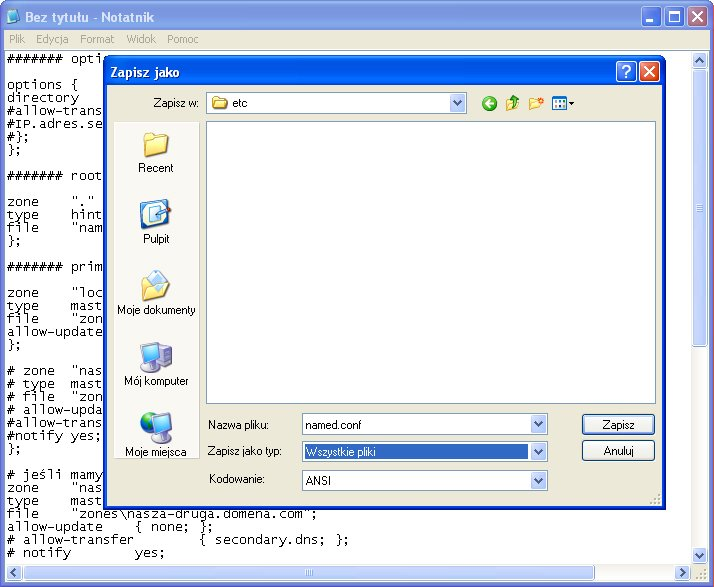
Task: Open the Recent places shortcut
Action: point(156,153)
